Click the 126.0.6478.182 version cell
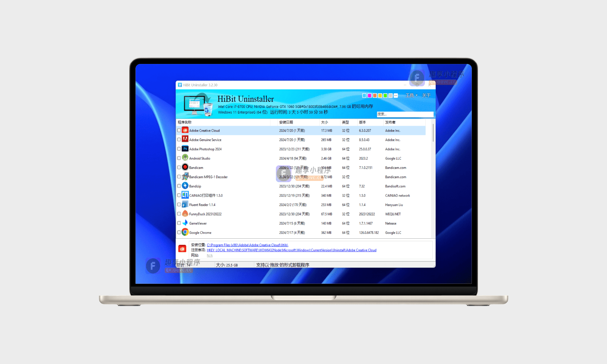Viewport: 607px width, 364px height. (369, 233)
